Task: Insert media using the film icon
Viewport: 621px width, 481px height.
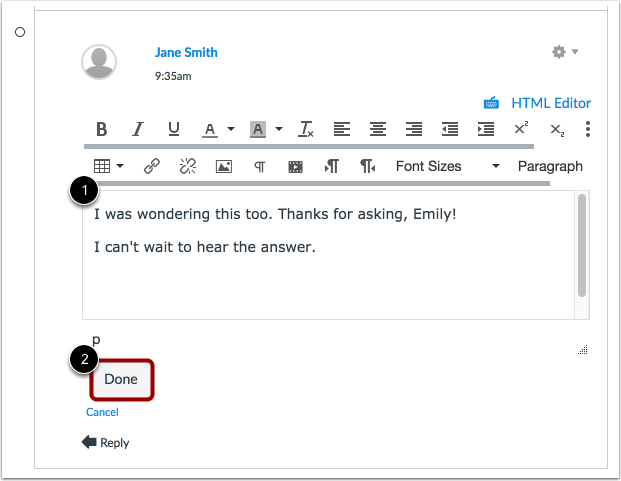Action: (295, 167)
